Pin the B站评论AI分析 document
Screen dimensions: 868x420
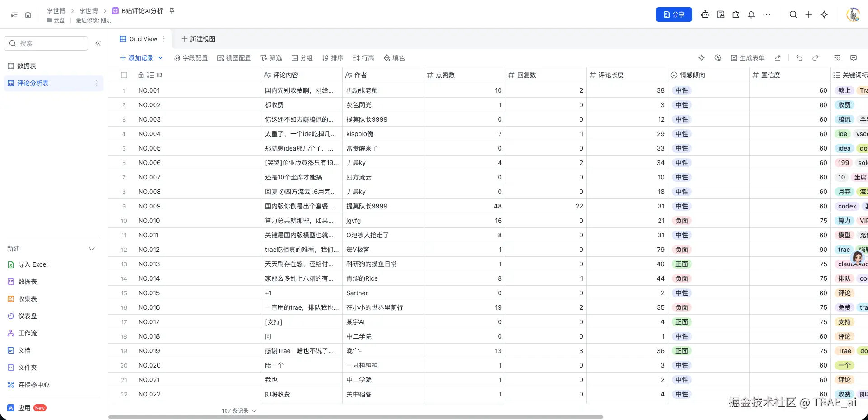pyautogui.click(x=172, y=10)
